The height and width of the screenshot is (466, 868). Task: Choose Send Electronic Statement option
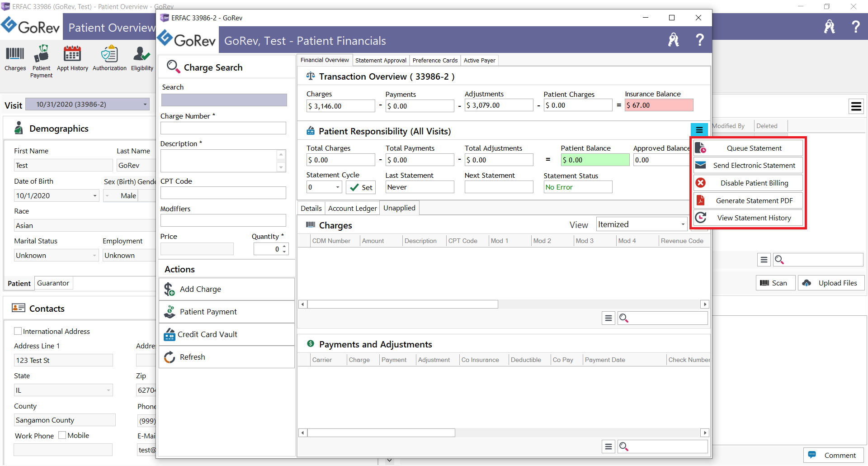(748, 165)
